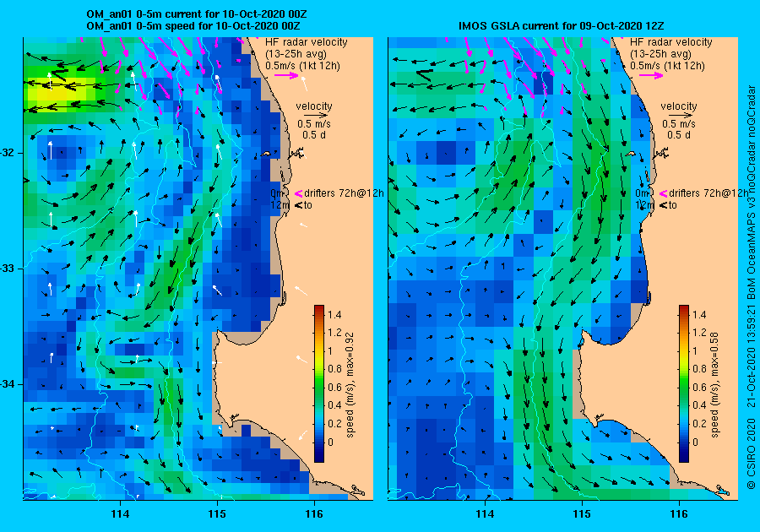Click "1.2" tick on right map color bar
The width and height of the screenshot is (760, 532).
click(699, 333)
